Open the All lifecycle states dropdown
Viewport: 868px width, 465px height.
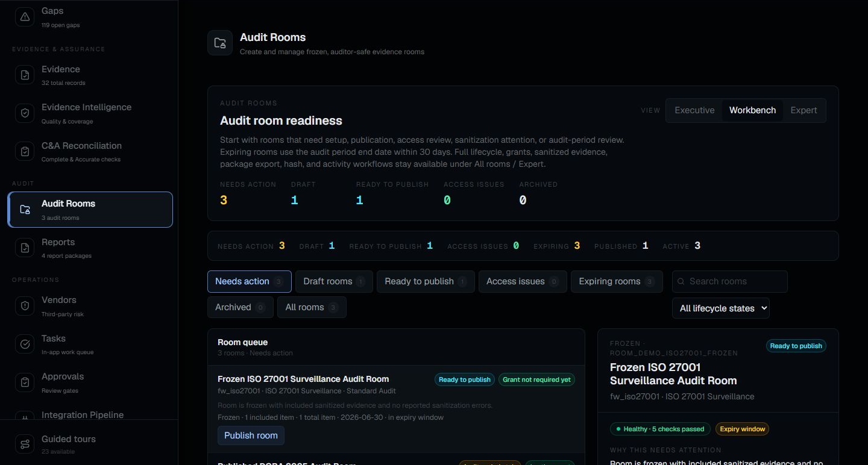click(721, 308)
